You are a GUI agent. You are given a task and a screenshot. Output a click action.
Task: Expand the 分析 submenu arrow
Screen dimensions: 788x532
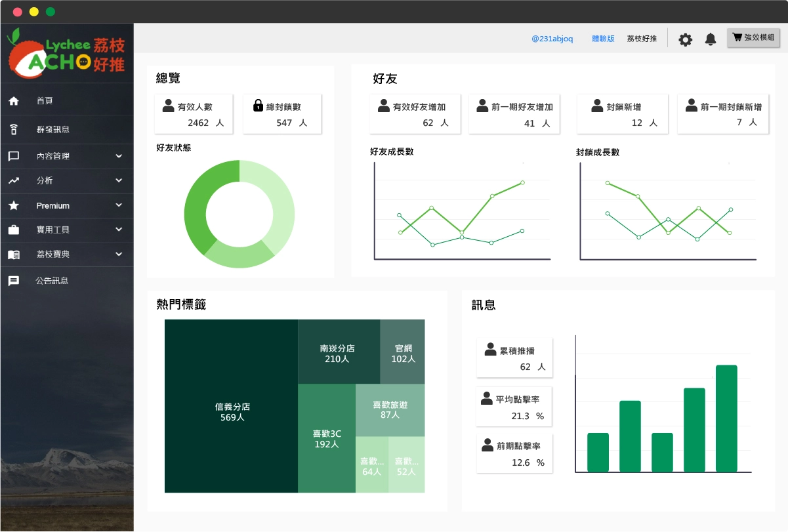119,180
